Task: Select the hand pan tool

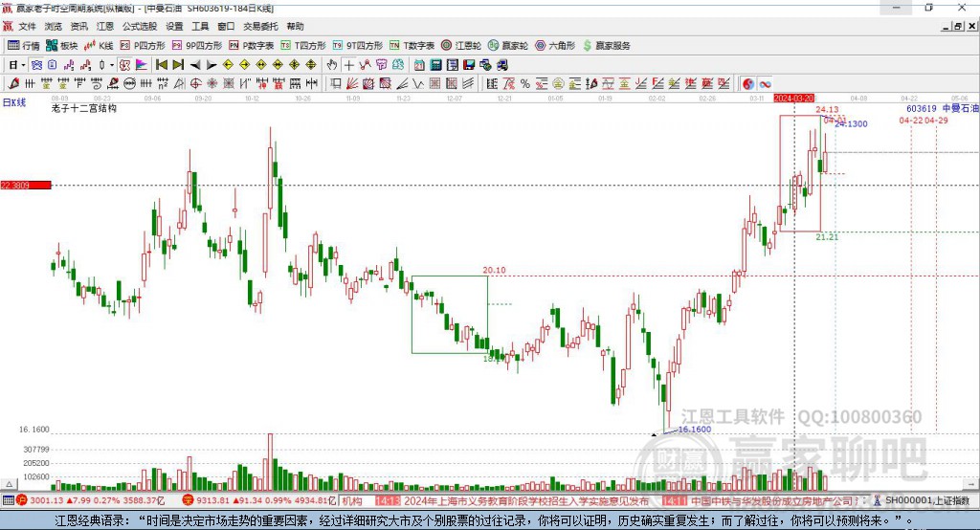Action: tap(332, 65)
